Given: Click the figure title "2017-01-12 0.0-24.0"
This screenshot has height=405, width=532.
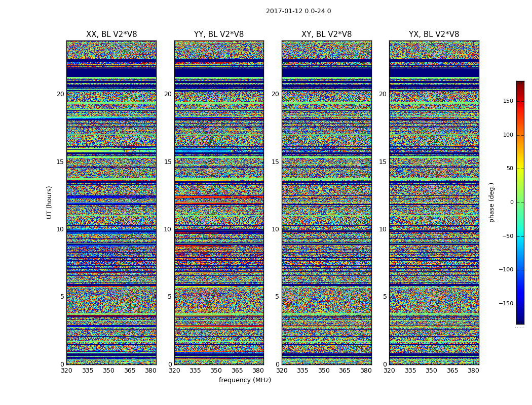Looking at the screenshot, I should (298, 11).
